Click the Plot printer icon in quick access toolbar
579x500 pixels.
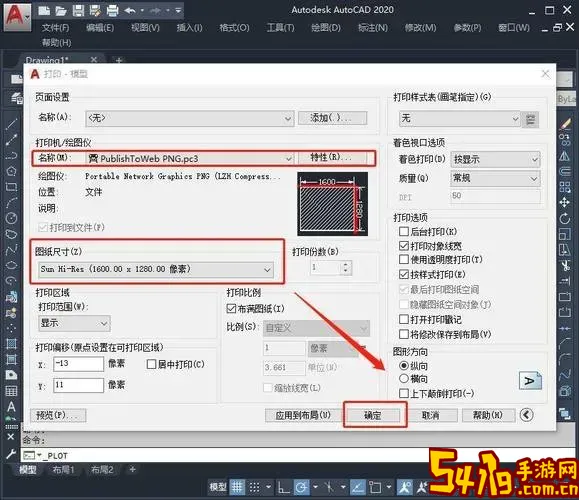pyautogui.click(x=112, y=11)
